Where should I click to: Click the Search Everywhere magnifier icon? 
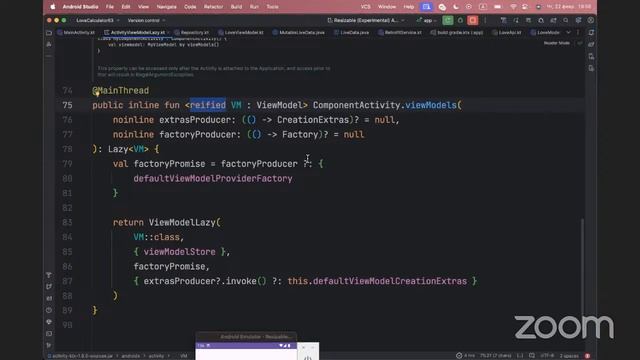566,20
